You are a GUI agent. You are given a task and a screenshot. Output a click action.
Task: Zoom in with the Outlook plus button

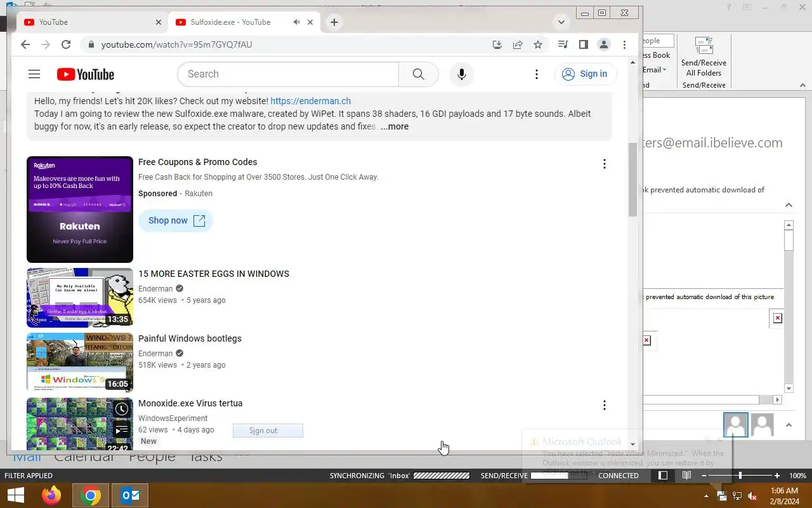tap(777, 476)
